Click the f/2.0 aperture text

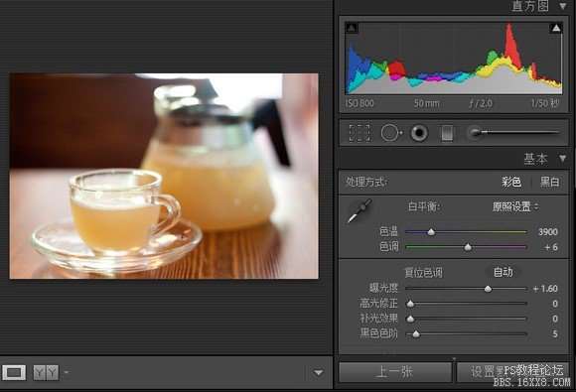481,103
